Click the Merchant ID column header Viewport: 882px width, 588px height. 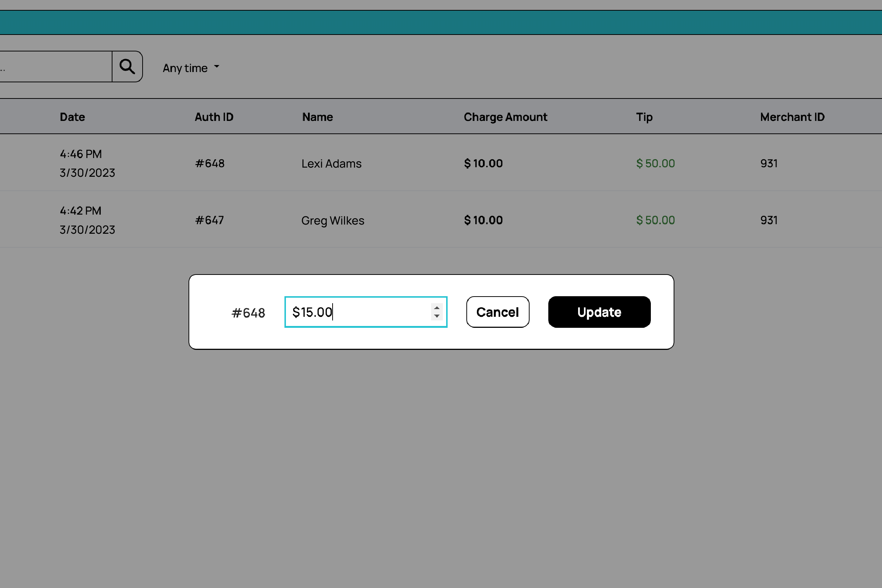pos(792,117)
